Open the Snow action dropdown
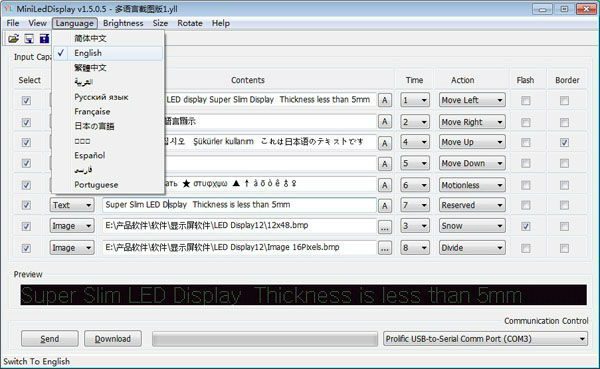 click(x=472, y=226)
